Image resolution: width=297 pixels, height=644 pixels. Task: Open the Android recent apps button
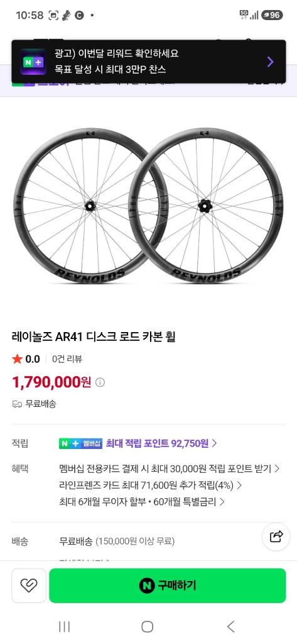click(x=65, y=626)
